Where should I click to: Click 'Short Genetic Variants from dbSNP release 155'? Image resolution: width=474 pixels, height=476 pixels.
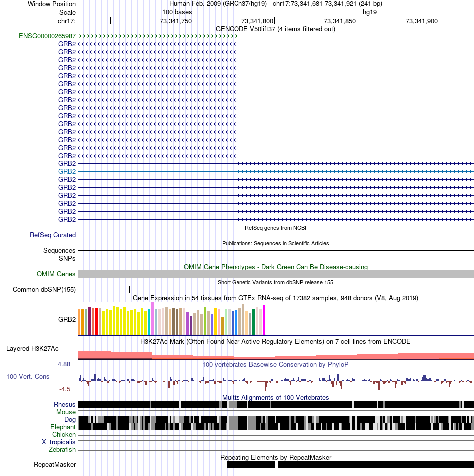pyautogui.click(x=275, y=282)
